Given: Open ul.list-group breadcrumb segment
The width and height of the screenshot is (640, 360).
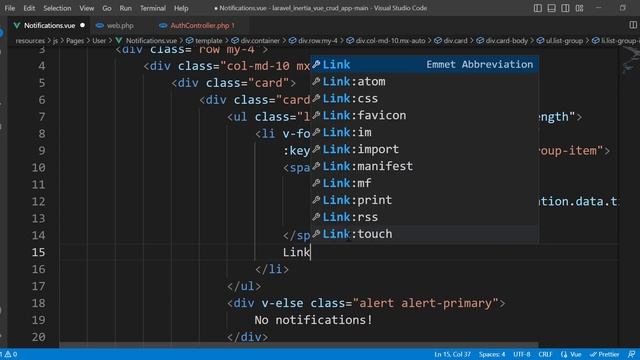Looking at the screenshot, I should 560,41.
